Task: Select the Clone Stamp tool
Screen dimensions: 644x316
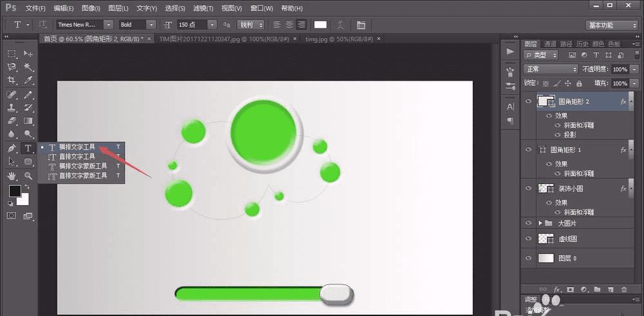Action: [12, 108]
